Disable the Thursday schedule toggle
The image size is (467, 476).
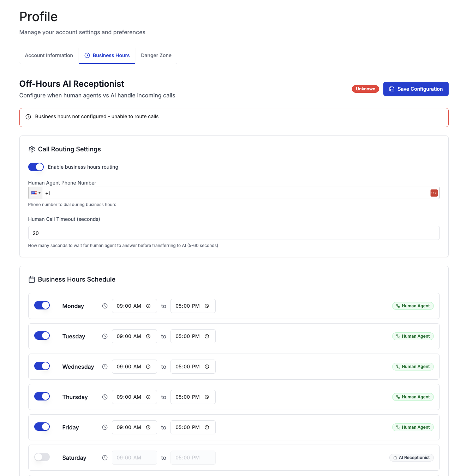click(42, 396)
